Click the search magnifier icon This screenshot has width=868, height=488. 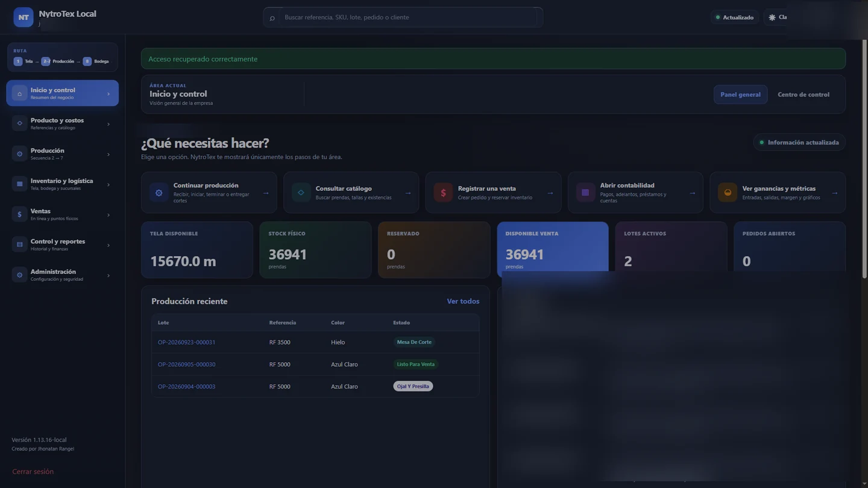[x=272, y=18]
